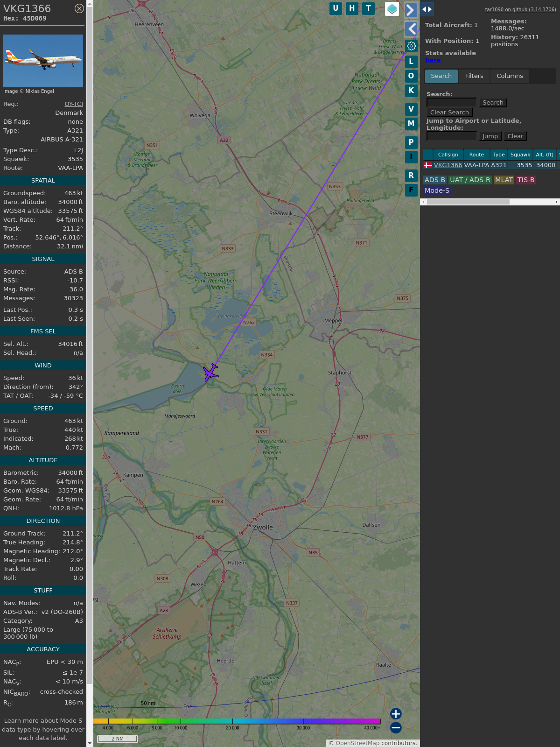Close the VKG1366 aircraft info panel
This screenshot has height=747, width=560.
(x=79, y=8)
